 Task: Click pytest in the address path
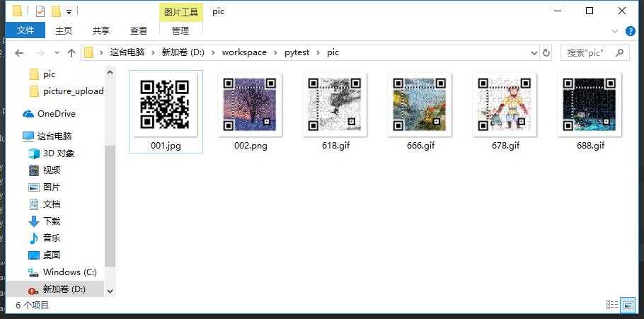297,52
